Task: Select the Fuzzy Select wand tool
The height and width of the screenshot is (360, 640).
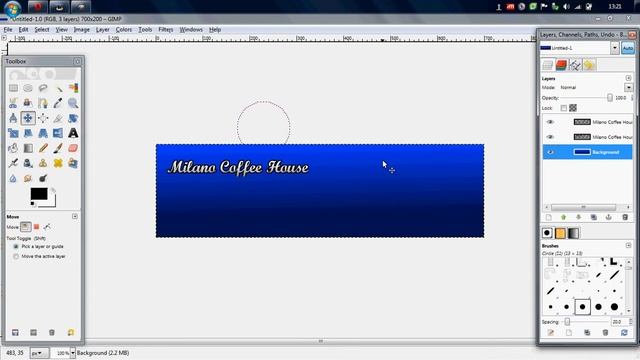Action: (58, 88)
